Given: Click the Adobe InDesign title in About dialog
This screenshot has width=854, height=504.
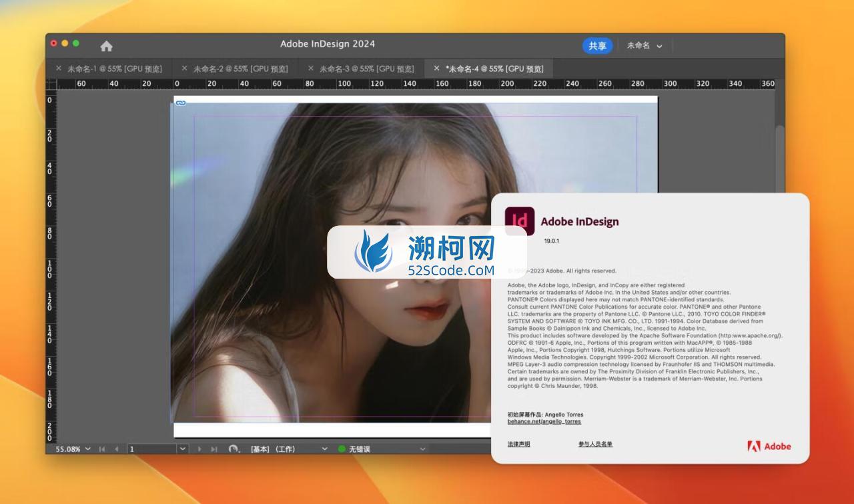Looking at the screenshot, I should [x=580, y=221].
